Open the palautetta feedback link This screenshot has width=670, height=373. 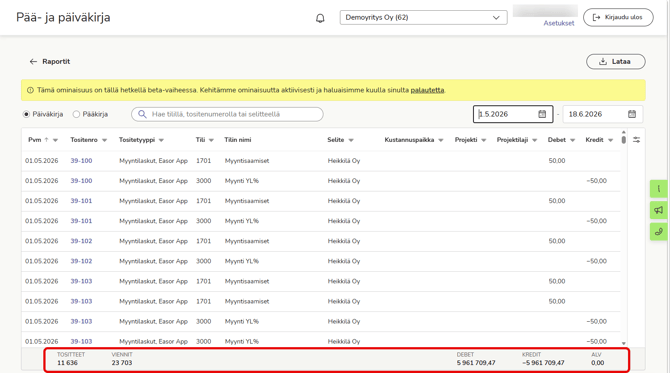[427, 90]
